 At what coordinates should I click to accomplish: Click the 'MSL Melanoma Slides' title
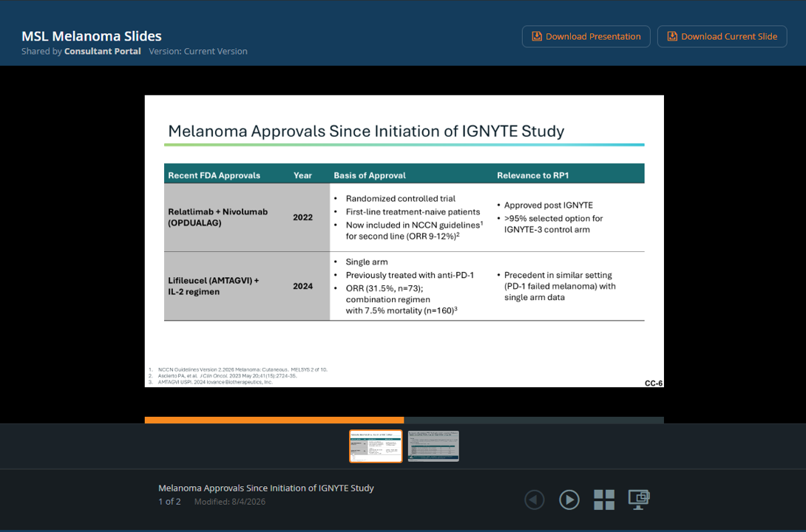tap(92, 36)
